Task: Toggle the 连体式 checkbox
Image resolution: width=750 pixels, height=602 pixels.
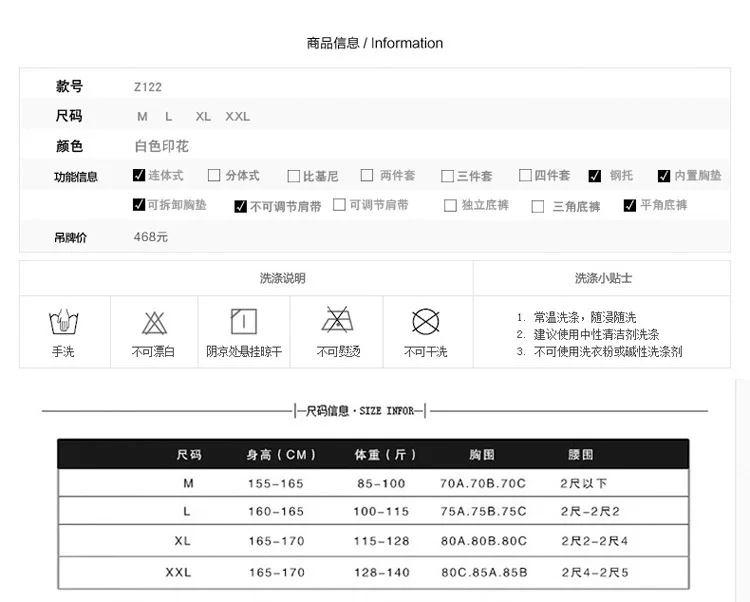Action: pyautogui.click(x=139, y=175)
